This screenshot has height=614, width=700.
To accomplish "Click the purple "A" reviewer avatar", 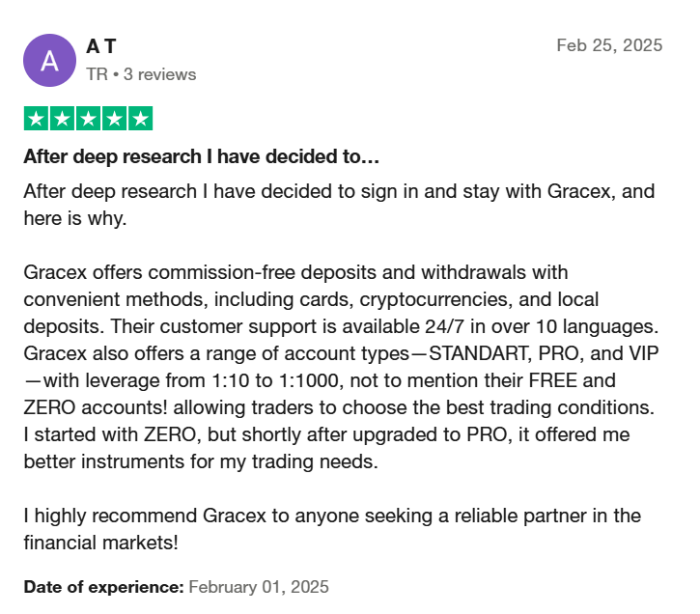I will point(49,60).
